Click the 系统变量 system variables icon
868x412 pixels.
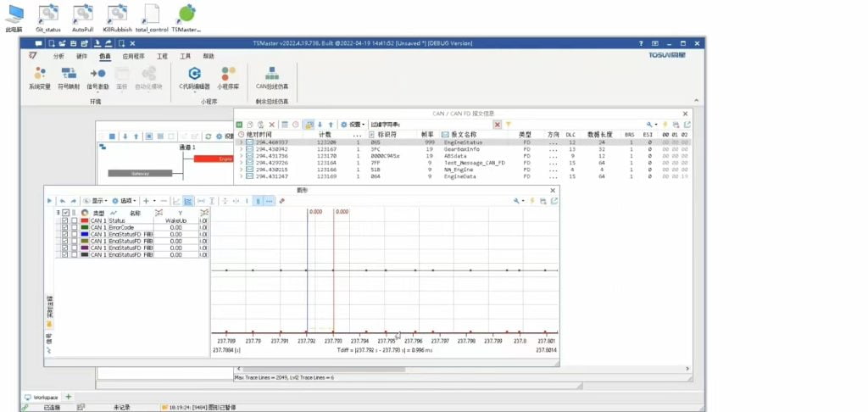tap(39, 75)
